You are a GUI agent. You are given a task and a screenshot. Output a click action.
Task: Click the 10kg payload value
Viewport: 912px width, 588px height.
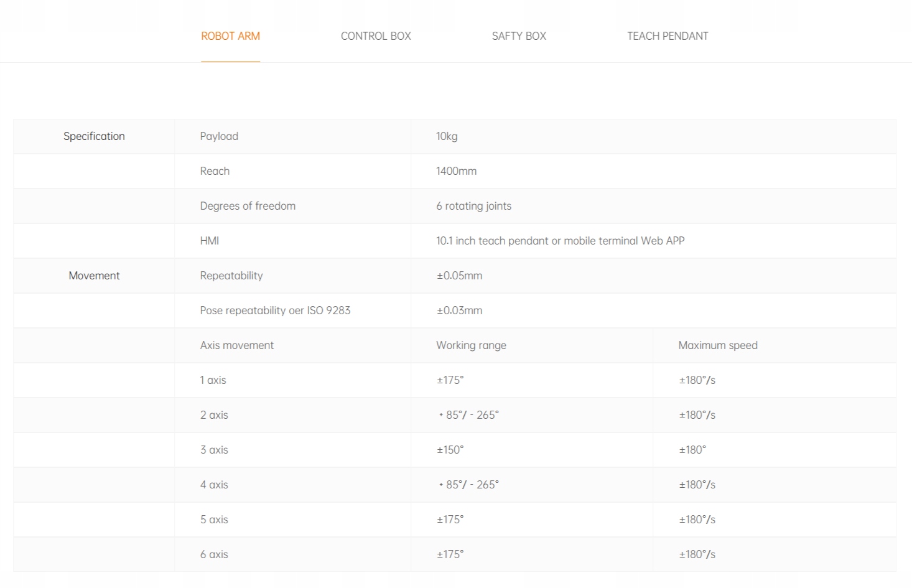tap(447, 136)
